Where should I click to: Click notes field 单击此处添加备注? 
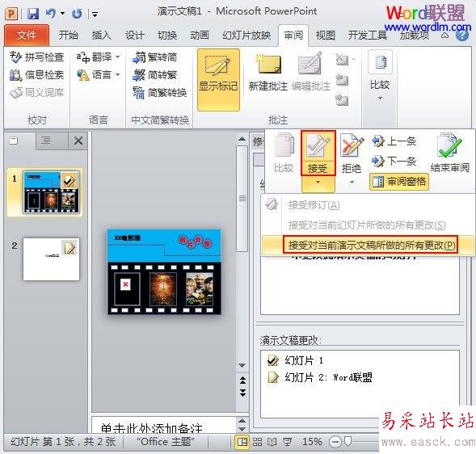click(x=151, y=428)
